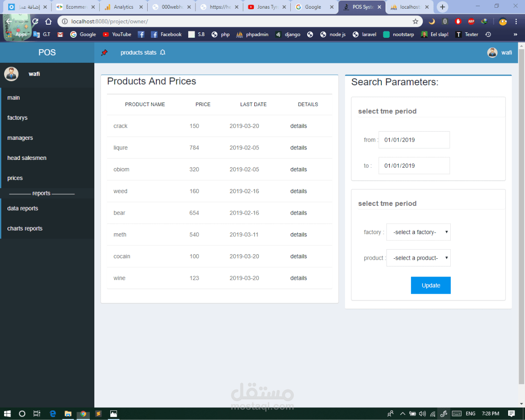Open the AdBlock Plus extension icon
Screen dimensions: 525x420
pos(471,21)
